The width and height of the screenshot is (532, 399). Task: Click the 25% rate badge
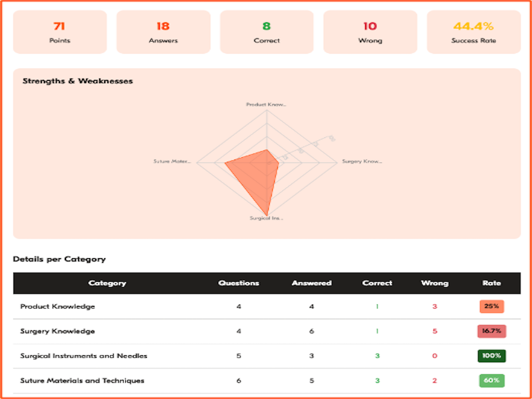pyautogui.click(x=492, y=306)
